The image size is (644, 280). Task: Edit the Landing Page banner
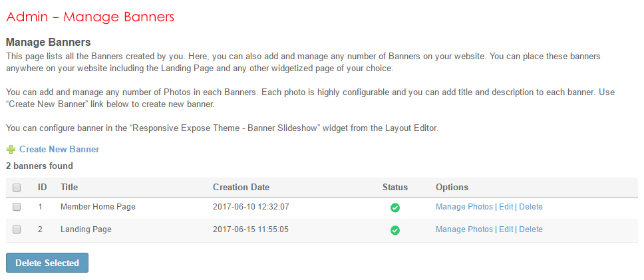coord(506,229)
